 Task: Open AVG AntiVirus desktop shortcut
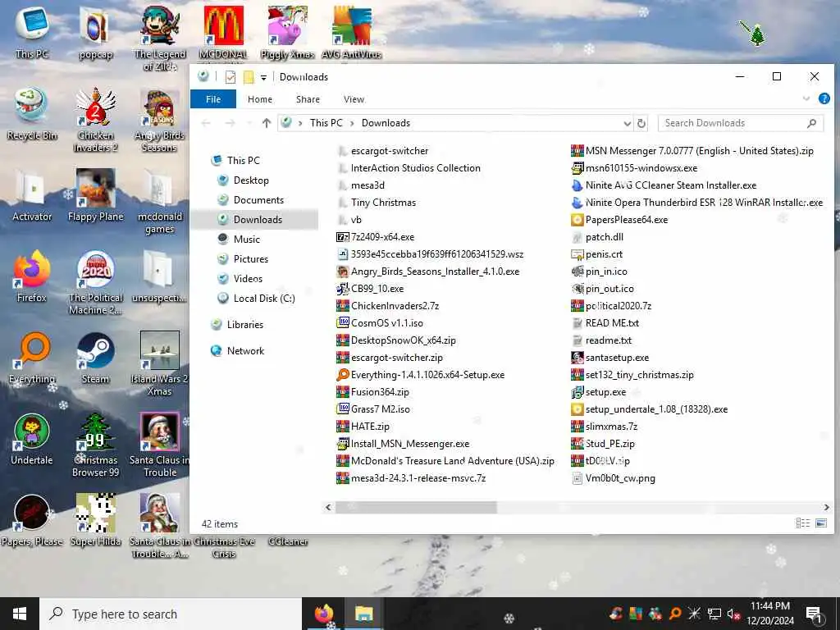351,34
